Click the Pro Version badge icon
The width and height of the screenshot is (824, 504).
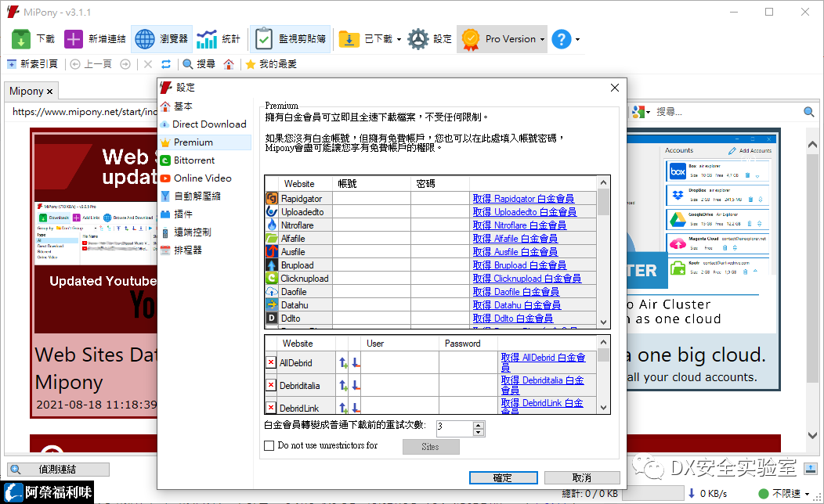click(x=471, y=39)
